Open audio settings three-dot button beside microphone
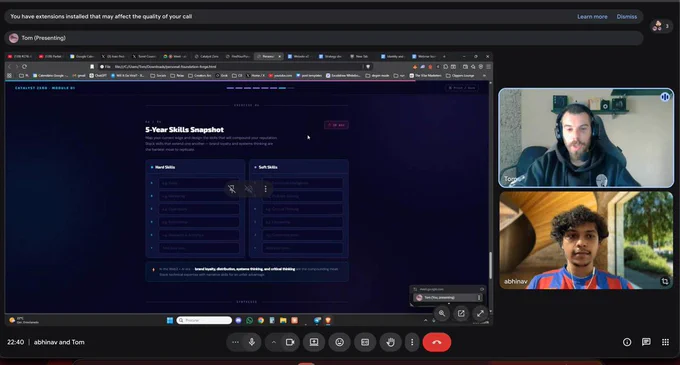This screenshot has width=680, height=365. tap(235, 342)
